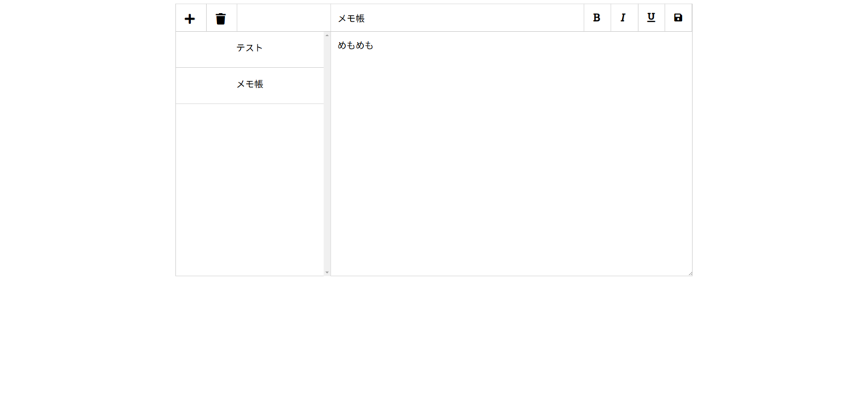Click memo list scrollbar down arrow
868x406 pixels.
(327, 272)
